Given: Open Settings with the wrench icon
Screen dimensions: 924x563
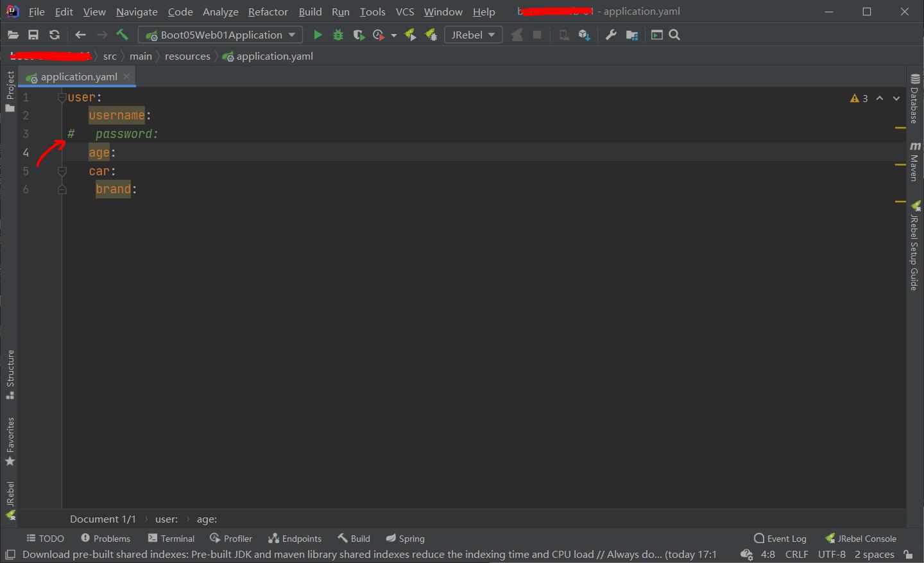Looking at the screenshot, I should (611, 35).
